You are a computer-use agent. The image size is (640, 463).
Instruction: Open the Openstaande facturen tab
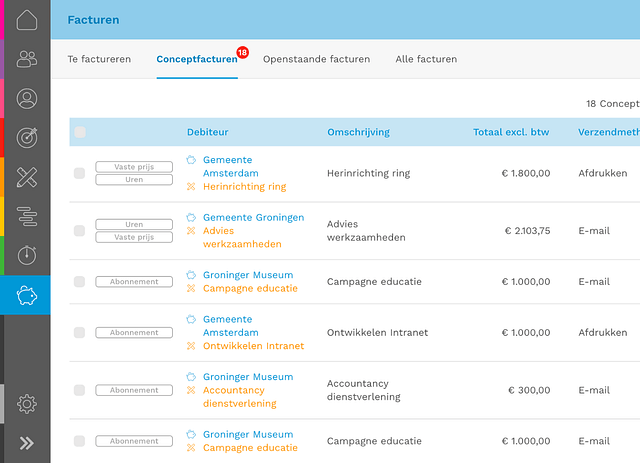(x=316, y=59)
